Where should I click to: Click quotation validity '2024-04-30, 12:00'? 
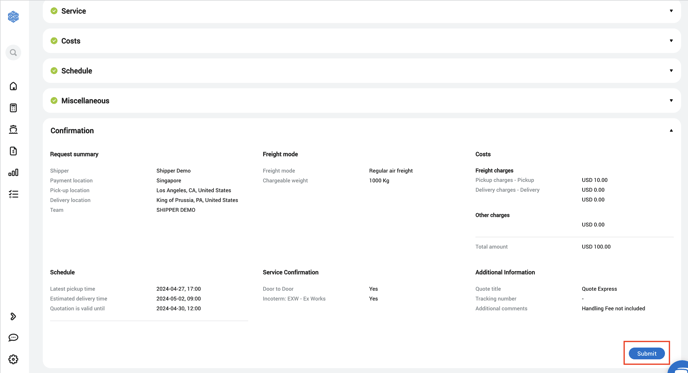(179, 308)
